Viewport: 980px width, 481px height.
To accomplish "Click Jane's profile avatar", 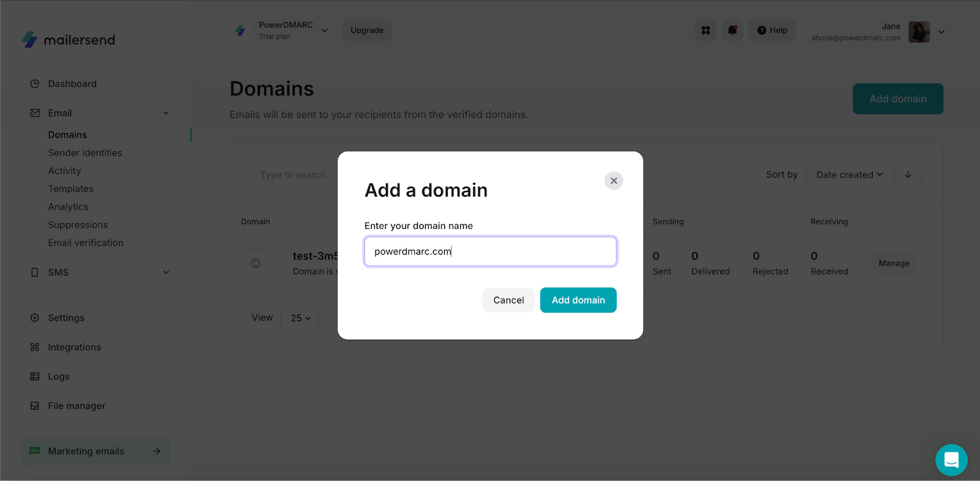I will click(x=919, y=32).
